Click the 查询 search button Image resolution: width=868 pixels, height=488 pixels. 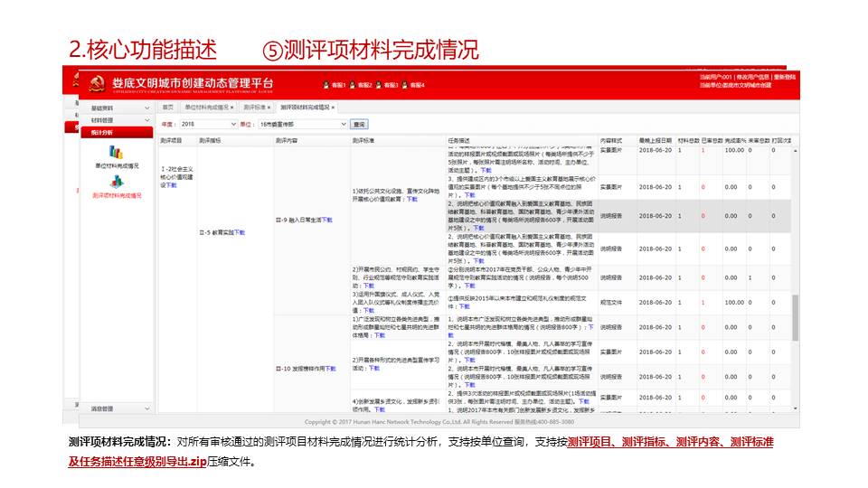point(359,124)
